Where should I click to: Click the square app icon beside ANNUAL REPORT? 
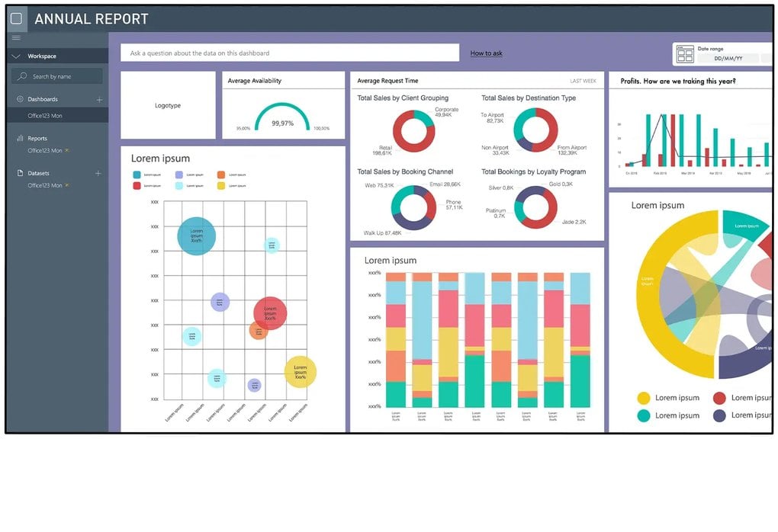click(16, 19)
